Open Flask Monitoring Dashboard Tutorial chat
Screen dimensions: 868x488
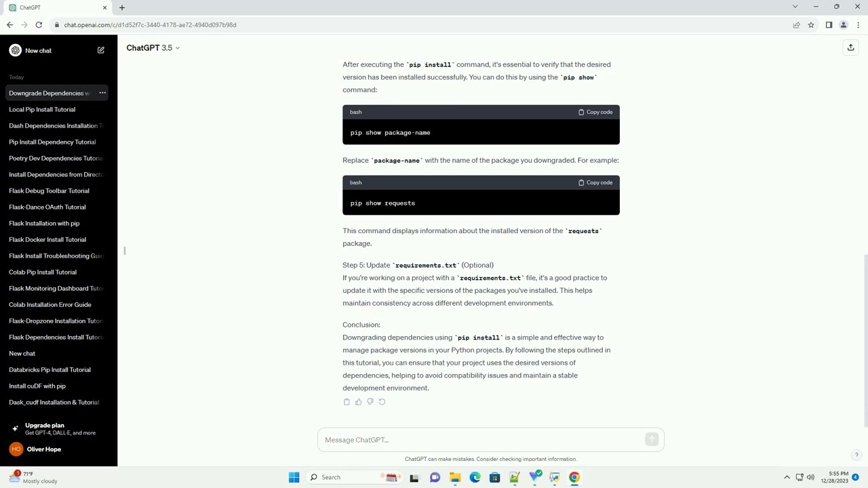(58, 288)
